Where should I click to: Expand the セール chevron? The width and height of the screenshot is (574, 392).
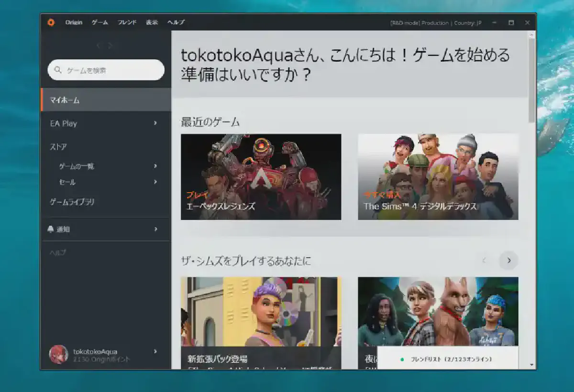(155, 182)
